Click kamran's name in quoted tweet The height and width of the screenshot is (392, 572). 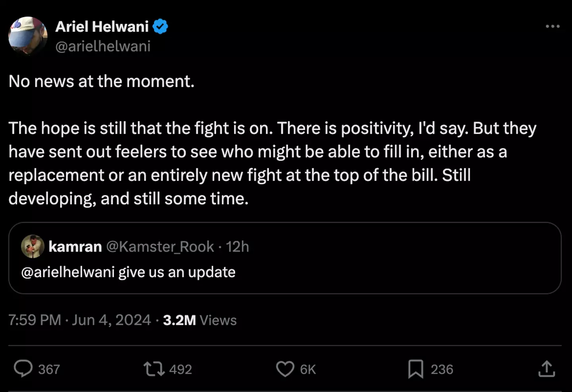75,247
